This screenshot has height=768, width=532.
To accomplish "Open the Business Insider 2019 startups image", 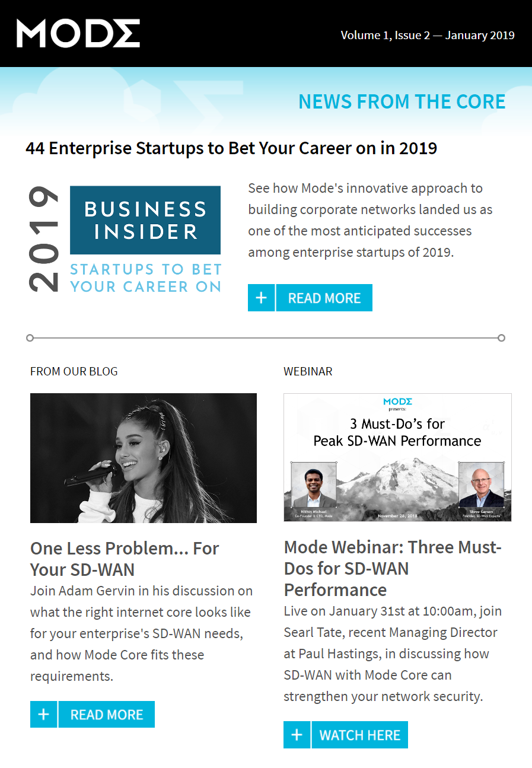I will click(124, 240).
